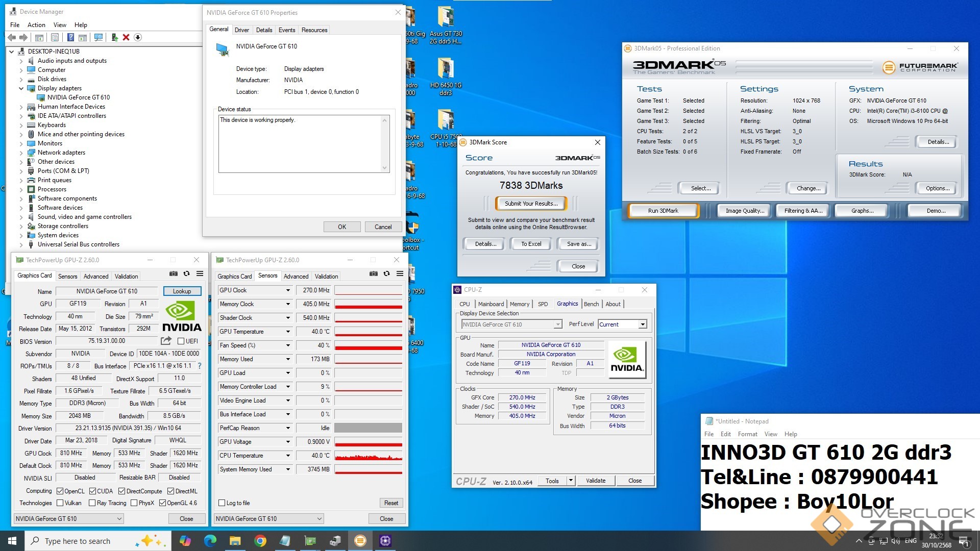The width and height of the screenshot is (980, 551).
Task: Click bus interface question mark icon
Action: click(x=200, y=366)
